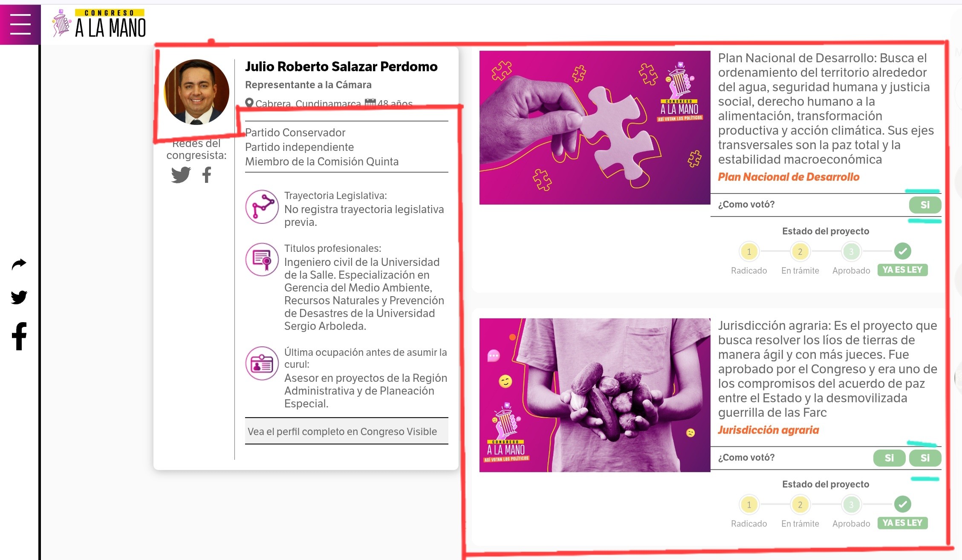Click the Congreso a la Mano logo
The height and width of the screenshot is (560, 962).
pyautogui.click(x=99, y=24)
